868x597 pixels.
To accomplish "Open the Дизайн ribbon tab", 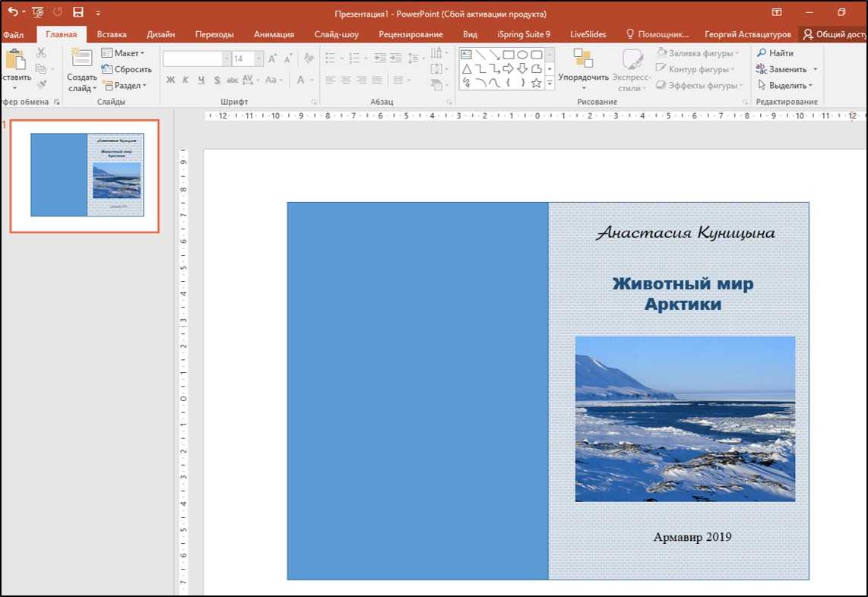I will tap(160, 34).
